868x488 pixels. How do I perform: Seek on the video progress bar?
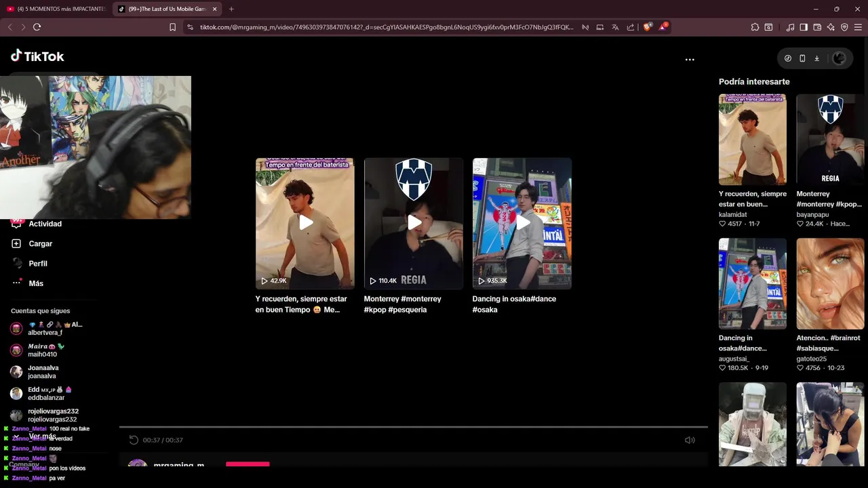coord(414,427)
